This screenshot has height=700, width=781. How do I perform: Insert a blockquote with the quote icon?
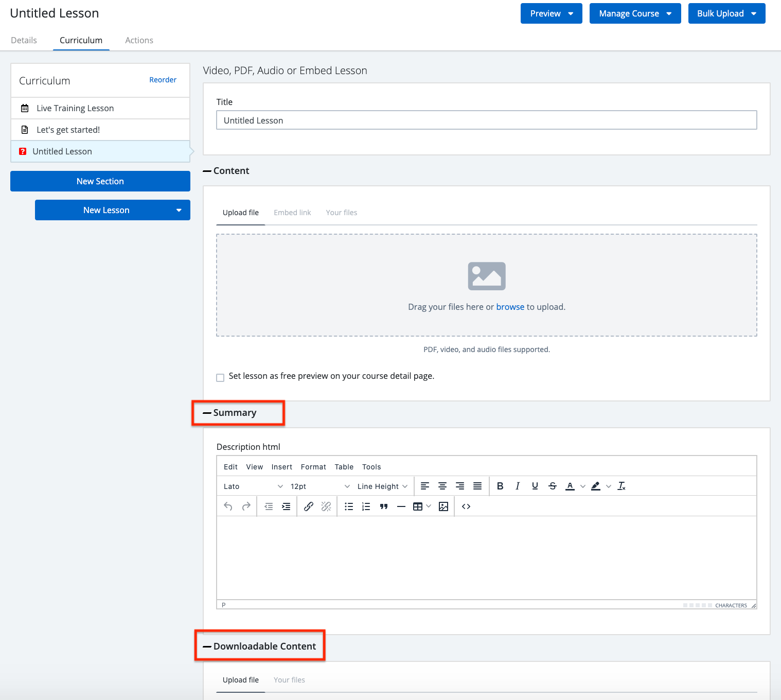pyautogui.click(x=384, y=506)
